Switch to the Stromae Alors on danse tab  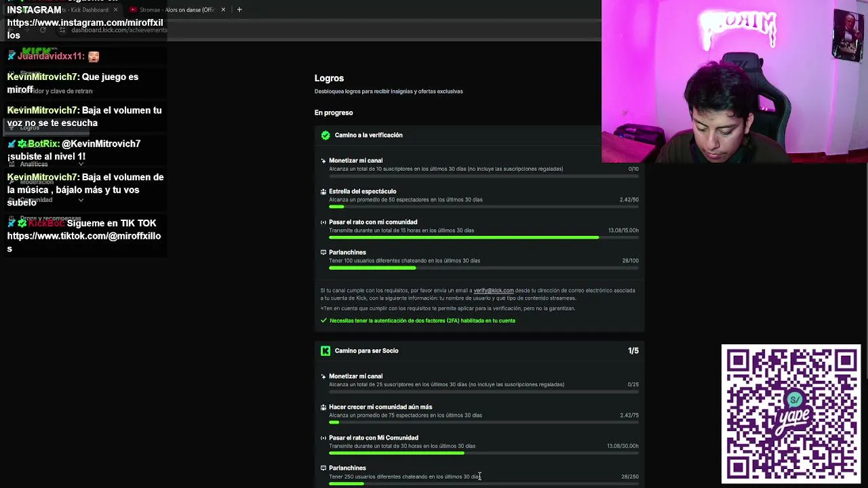178,9
